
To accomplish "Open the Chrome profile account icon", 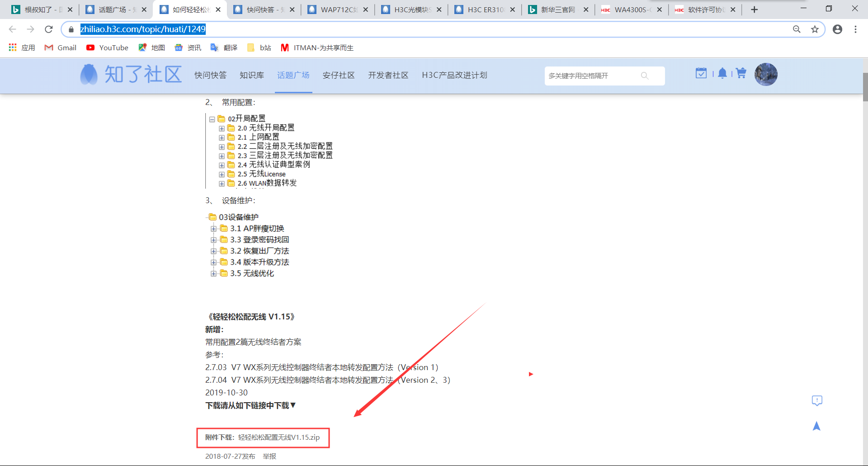I will point(837,29).
